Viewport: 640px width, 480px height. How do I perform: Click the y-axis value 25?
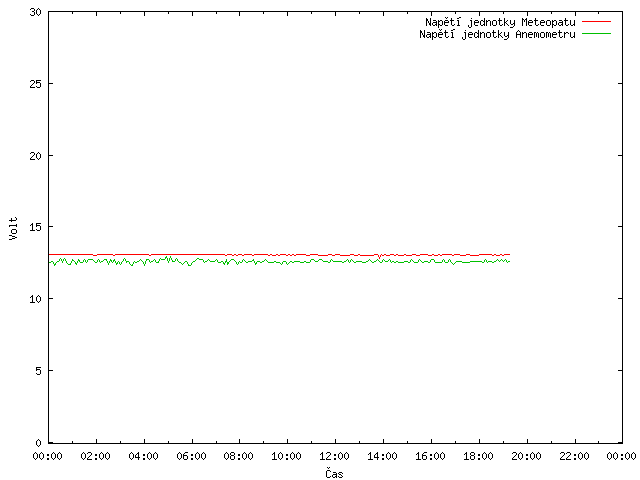(36, 84)
